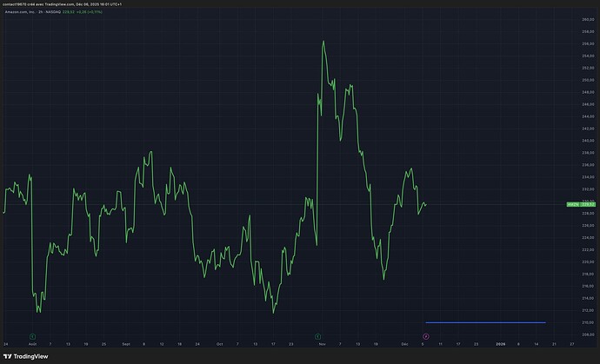Click the Oct label on the time axis
The image size is (600, 364).
click(x=219, y=344)
